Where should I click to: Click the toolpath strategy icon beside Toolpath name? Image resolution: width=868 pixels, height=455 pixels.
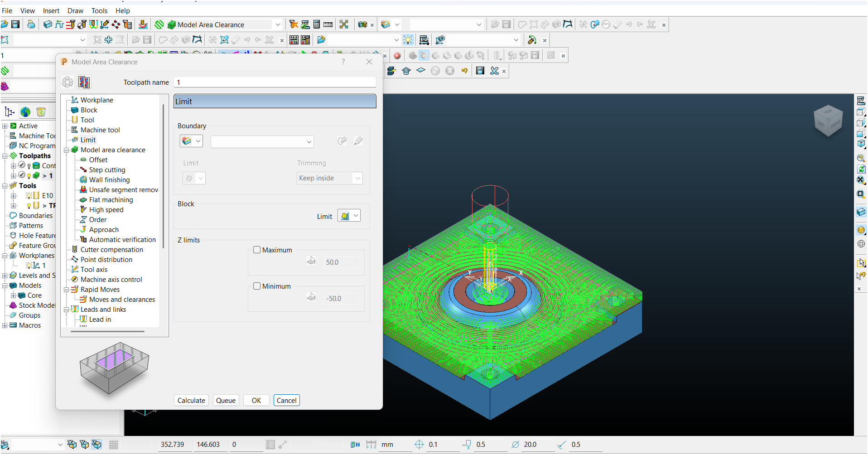pos(84,82)
